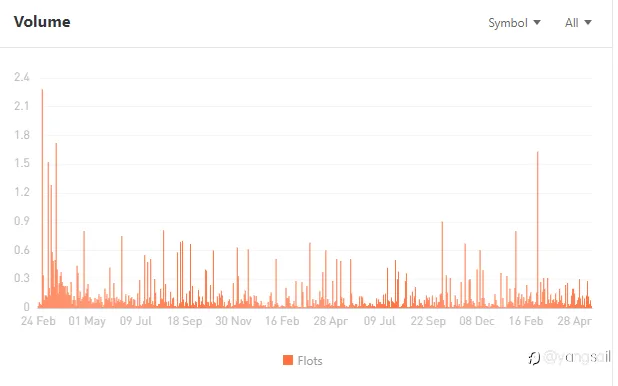This screenshot has width=618, height=386.
Task: Click the arrow next to All
Action: click(x=588, y=22)
